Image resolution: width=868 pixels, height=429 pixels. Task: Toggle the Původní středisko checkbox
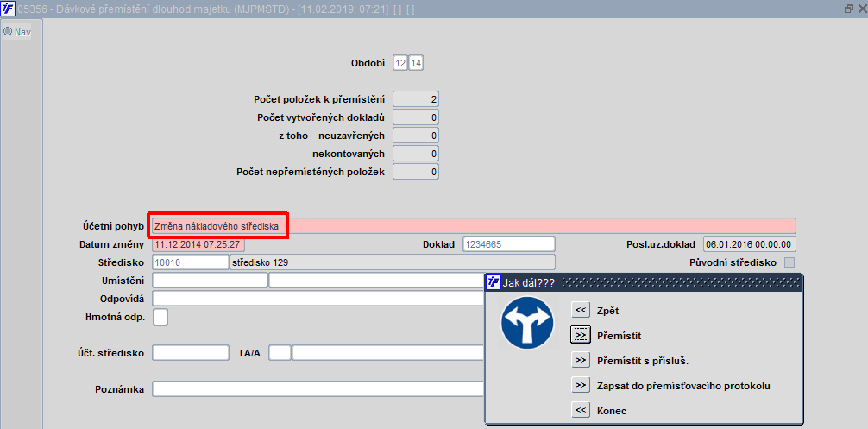pos(790,262)
